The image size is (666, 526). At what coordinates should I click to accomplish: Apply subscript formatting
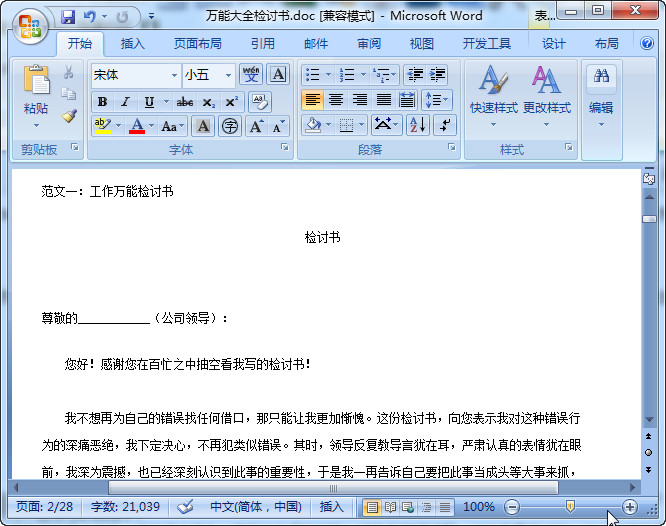tap(208, 102)
